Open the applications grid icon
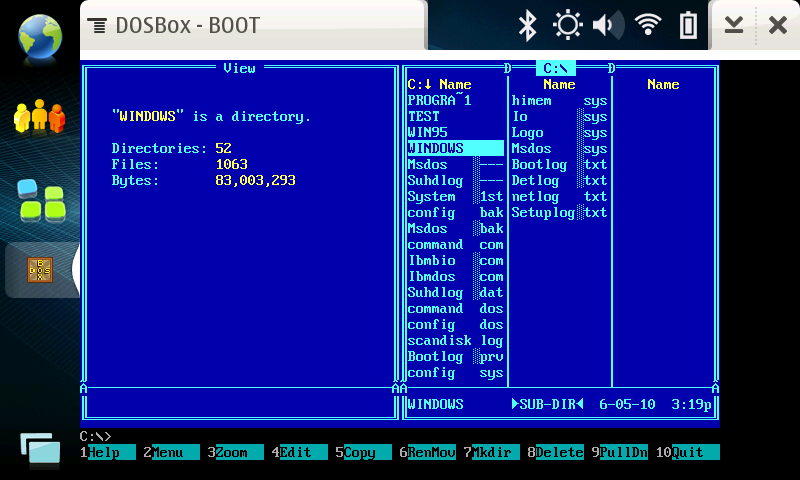 [x=41, y=200]
